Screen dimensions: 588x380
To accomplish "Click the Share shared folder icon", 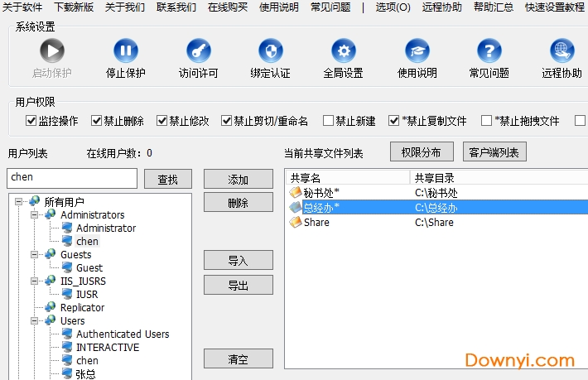I will [296, 222].
